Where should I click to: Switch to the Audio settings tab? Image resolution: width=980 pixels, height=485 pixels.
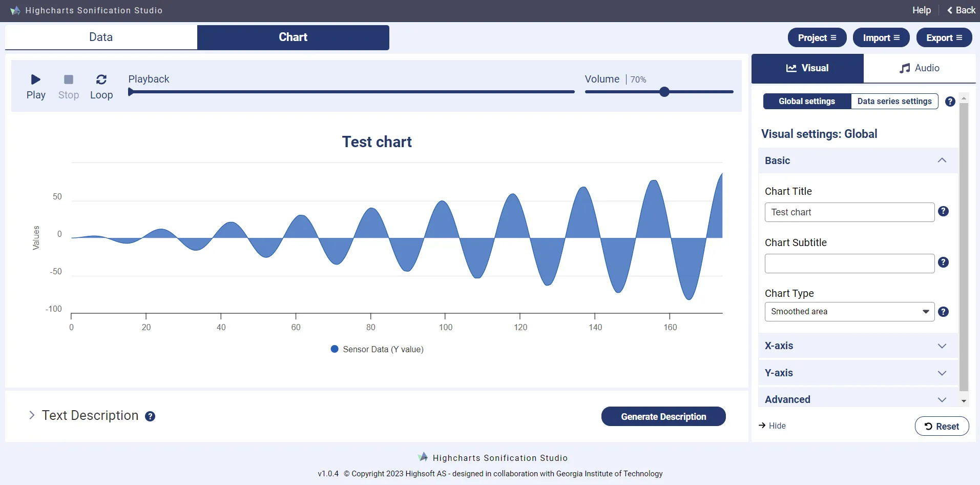click(x=920, y=68)
